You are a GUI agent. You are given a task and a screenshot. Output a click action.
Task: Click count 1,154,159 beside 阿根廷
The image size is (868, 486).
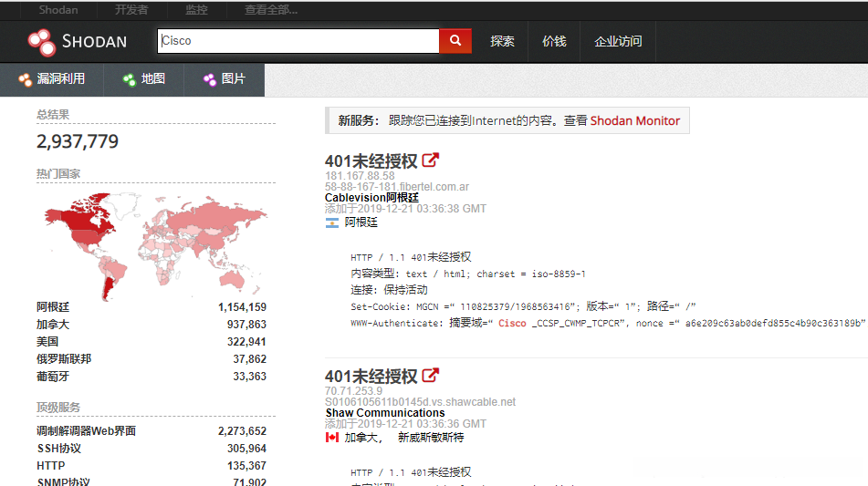242,307
